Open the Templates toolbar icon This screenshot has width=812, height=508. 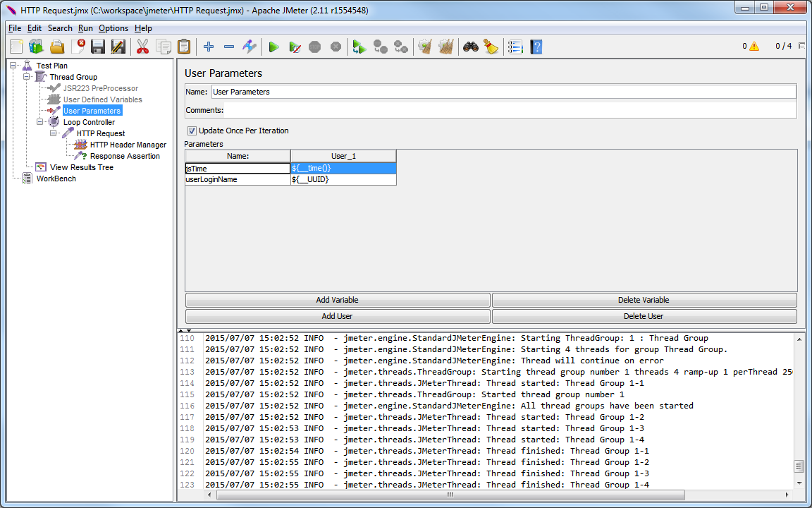pyautogui.click(x=36, y=47)
